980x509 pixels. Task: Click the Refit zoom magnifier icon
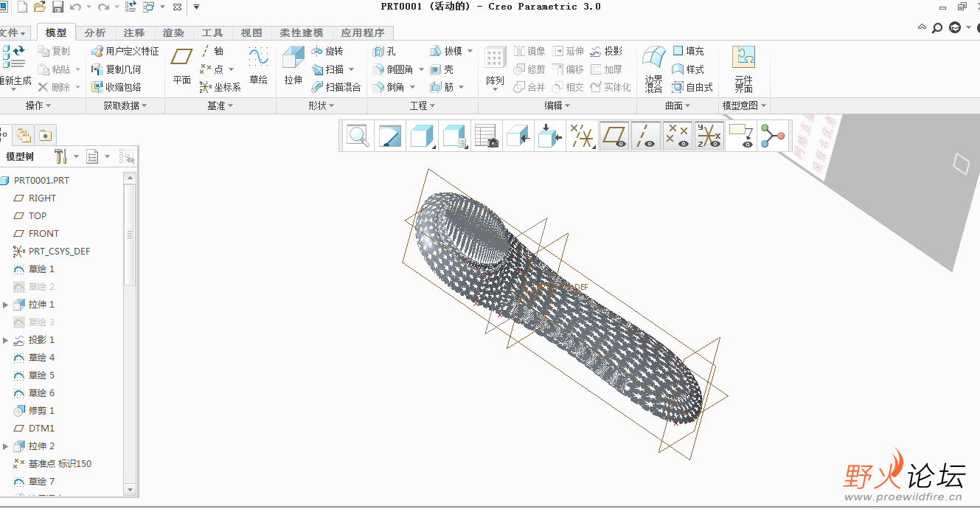(x=358, y=136)
